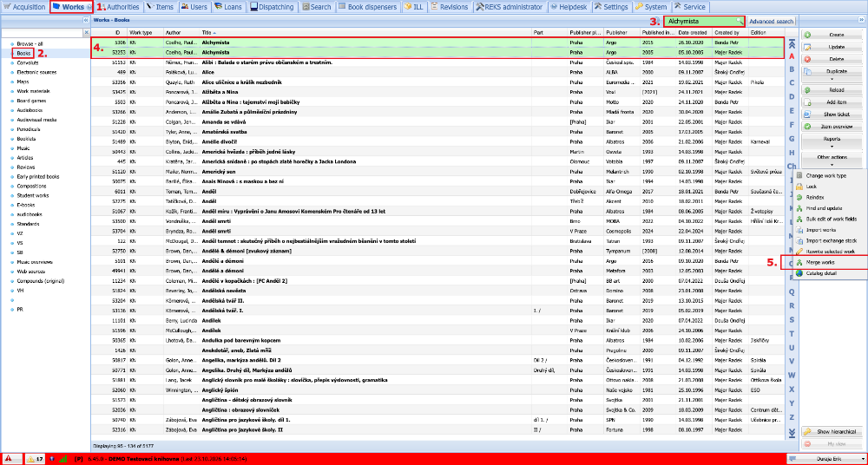Filter alphabet index by letter T
The height and width of the screenshot is (465, 868).
[792, 332]
